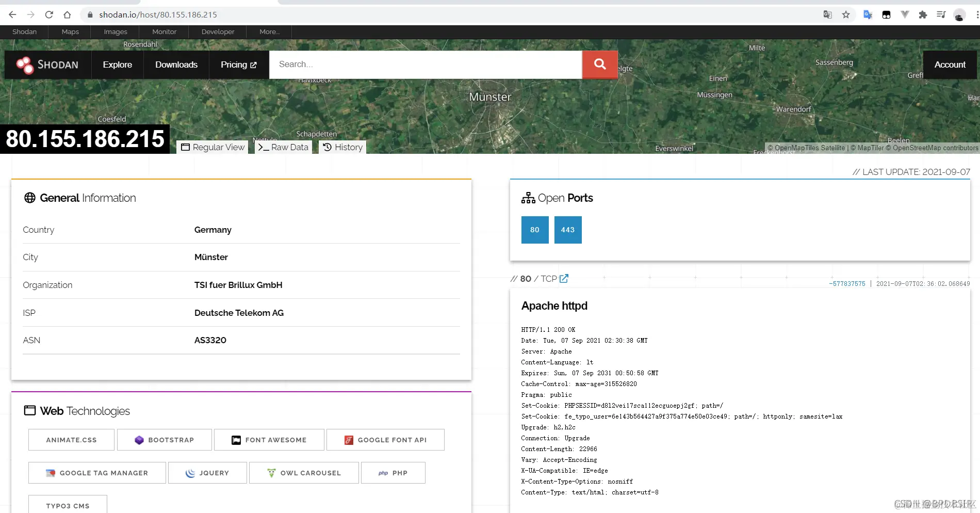Click the browser address bar URL
The width and height of the screenshot is (980, 513).
pos(158,14)
